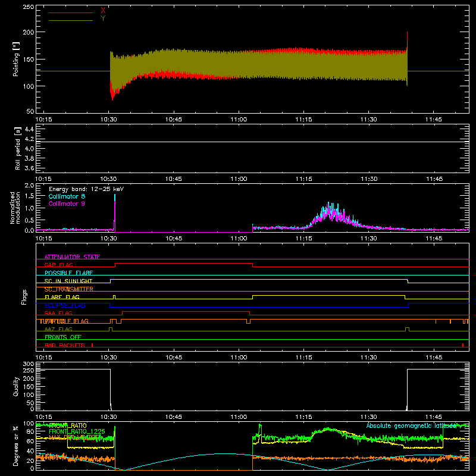Click the 10:30 tick under the Roll period plot
The image size is (476, 476).
click(108, 179)
